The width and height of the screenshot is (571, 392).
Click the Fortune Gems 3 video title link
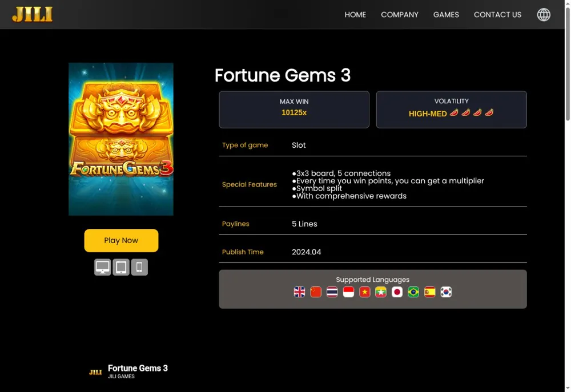[138, 369]
